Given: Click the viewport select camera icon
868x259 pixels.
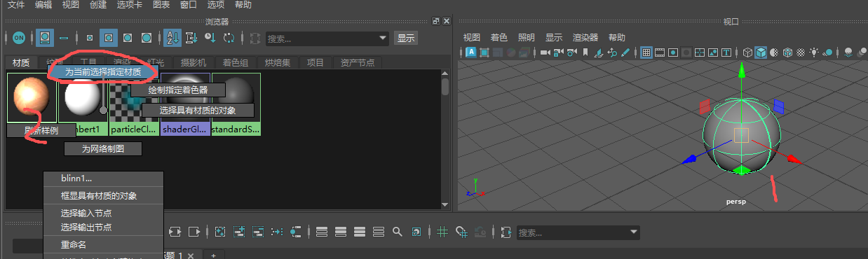Looking at the screenshot, I should pyautogui.click(x=546, y=52).
